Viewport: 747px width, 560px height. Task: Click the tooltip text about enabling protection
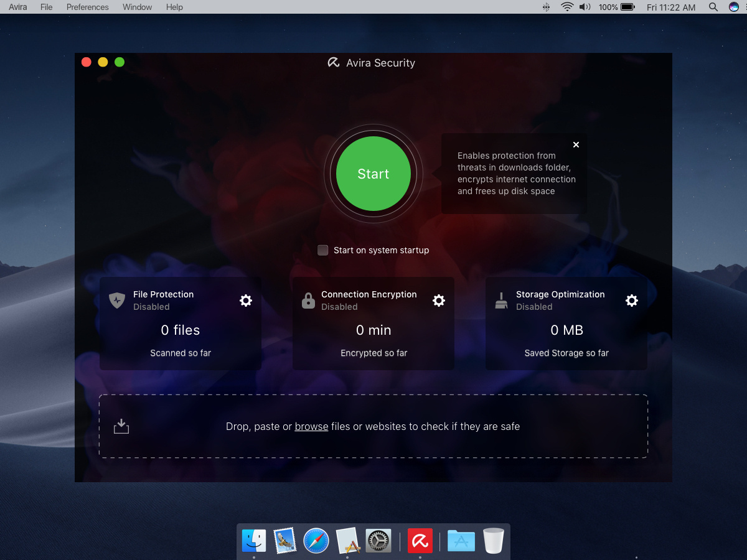point(517,174)
